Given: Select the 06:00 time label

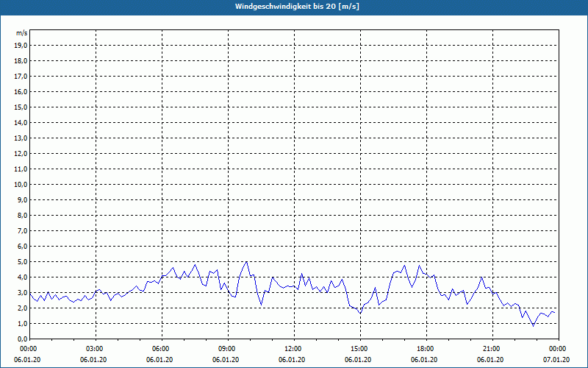Looking at the screenshot, I should 162,349.
